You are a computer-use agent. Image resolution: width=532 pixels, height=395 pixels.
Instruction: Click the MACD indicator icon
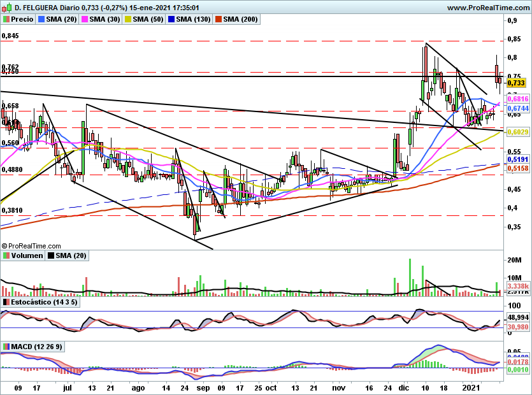coord(6,347)
